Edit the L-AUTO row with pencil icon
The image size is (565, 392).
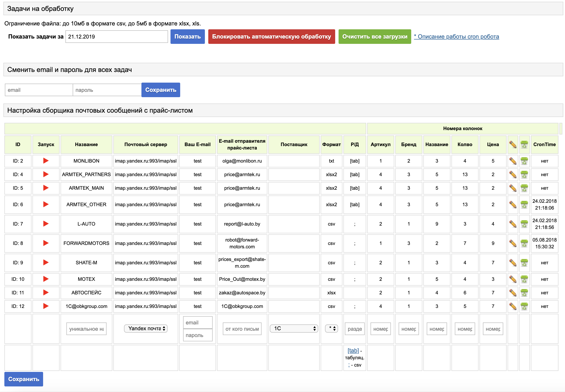513,224
